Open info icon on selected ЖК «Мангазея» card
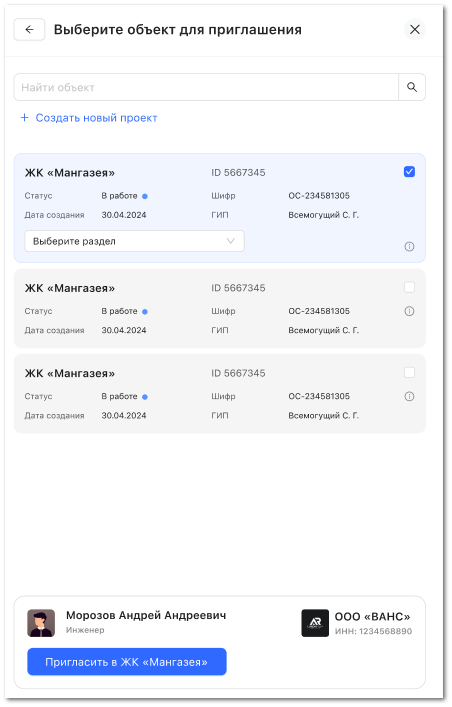The height and width of the screenshot is (707, 452). point(409,247)
